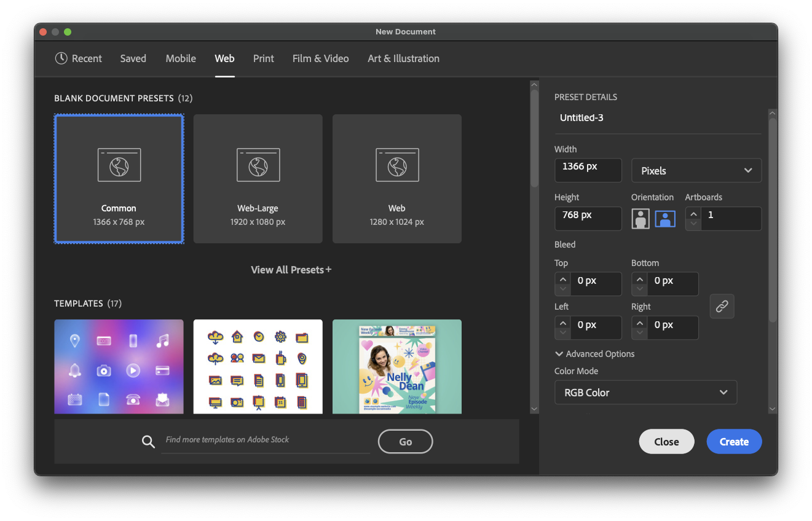Increase Bottom bleed value arrow

point(639,279)
